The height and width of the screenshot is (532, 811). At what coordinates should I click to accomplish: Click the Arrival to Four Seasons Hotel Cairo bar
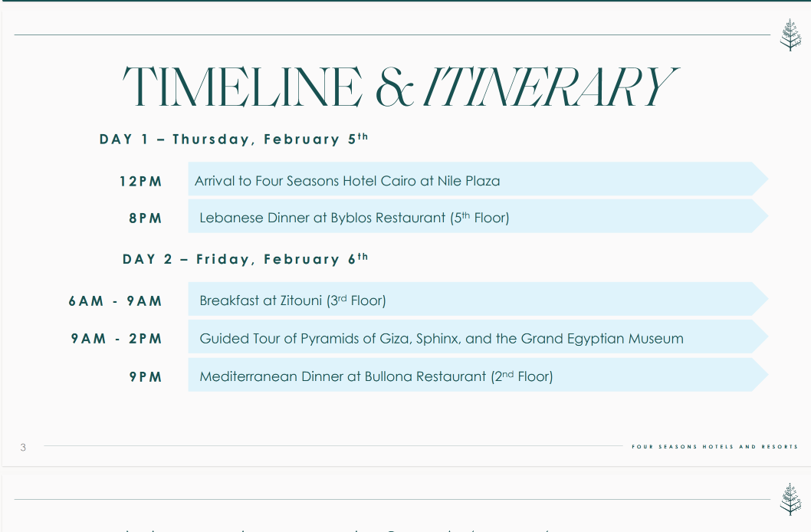coord(478,179)
